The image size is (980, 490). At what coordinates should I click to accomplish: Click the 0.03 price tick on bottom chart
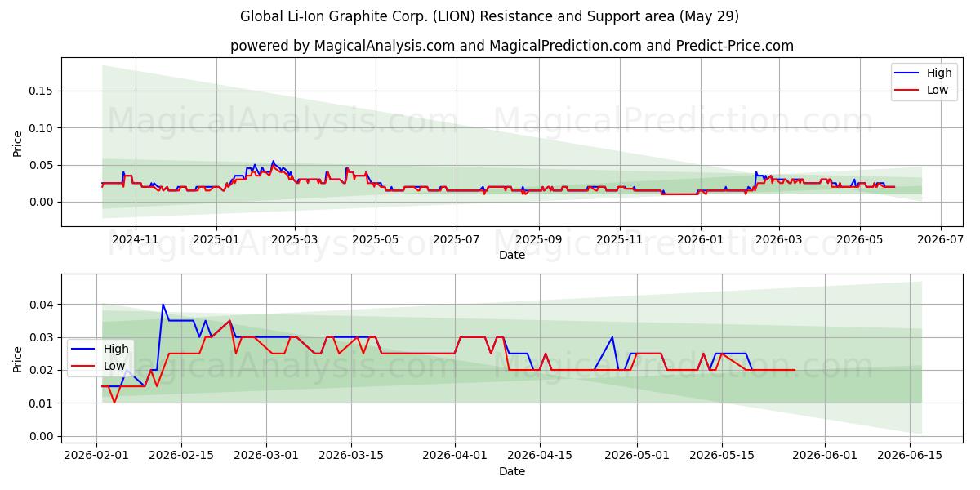tap(42, 337)
